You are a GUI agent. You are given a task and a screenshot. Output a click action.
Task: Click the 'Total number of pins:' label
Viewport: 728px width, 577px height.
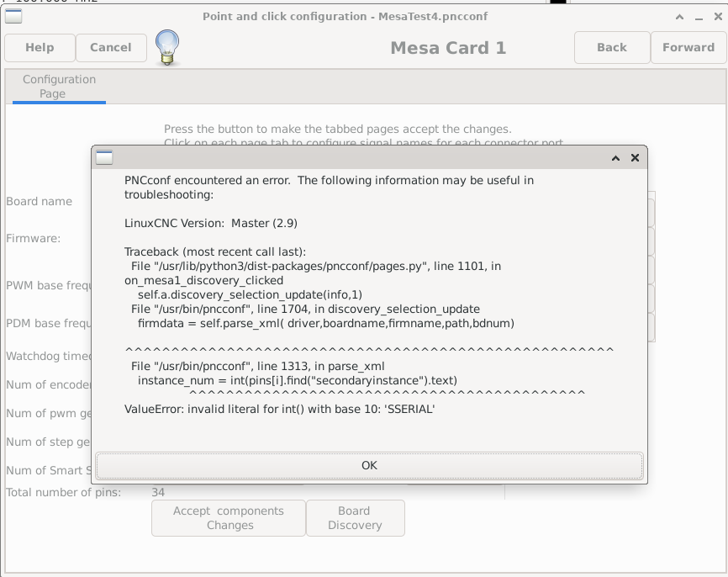click(64, 492)
